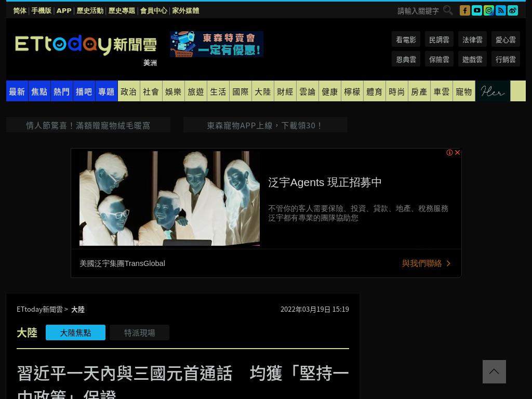The image size is (532, 399).
Task: Click the 請輸入關鍵字 search field
Action: coord(418,11)
